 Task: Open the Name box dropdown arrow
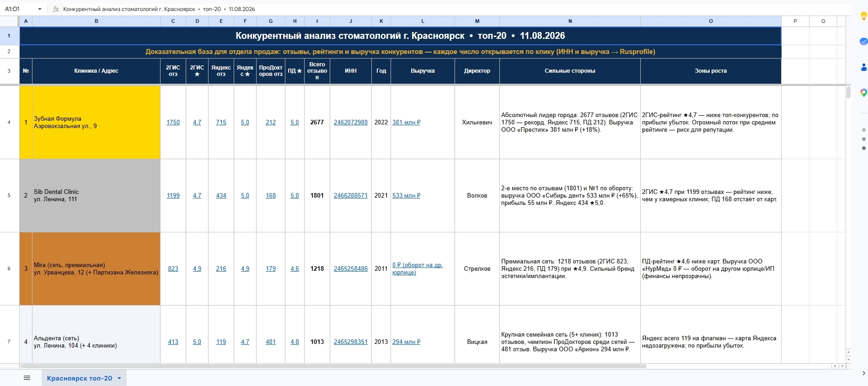pyautogui.click(x=40, y=9)
